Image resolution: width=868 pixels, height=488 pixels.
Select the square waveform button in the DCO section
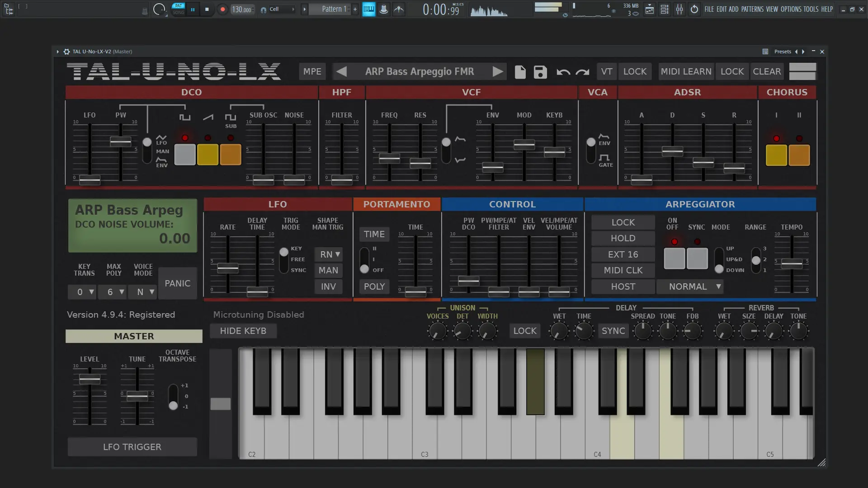[x=184, y=154]
